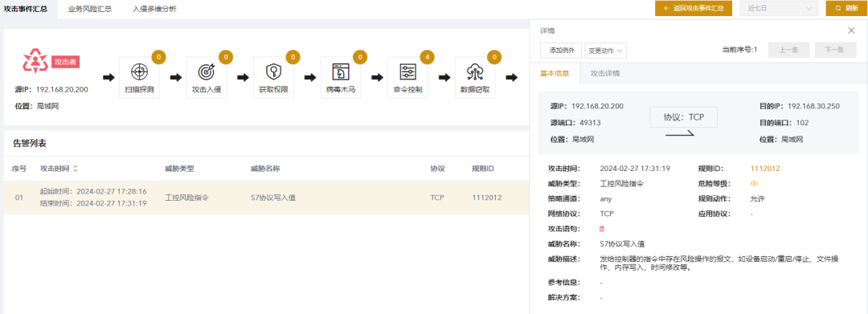Viewport: 868px width, 314px height.
Task: Click the 中 danger level value
Action: click(753, 184)
